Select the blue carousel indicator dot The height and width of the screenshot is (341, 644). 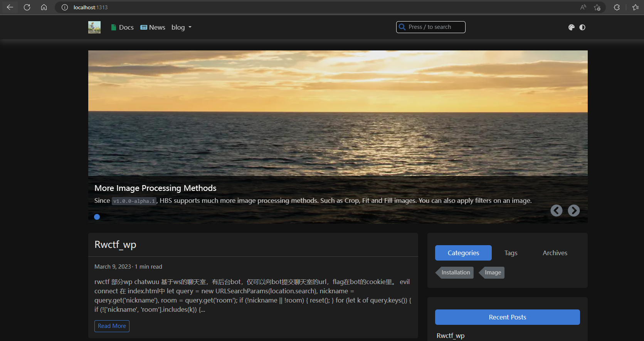(x=97, y=217)
